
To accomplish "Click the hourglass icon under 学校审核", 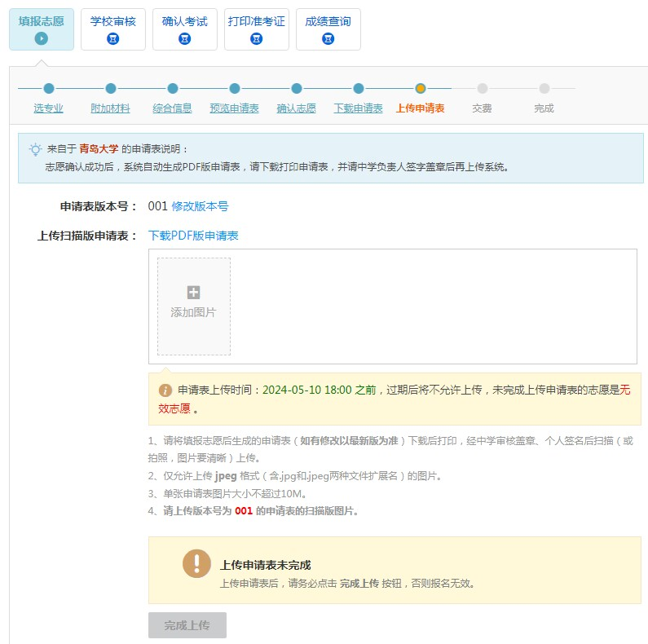I will [x=113, y=38].
